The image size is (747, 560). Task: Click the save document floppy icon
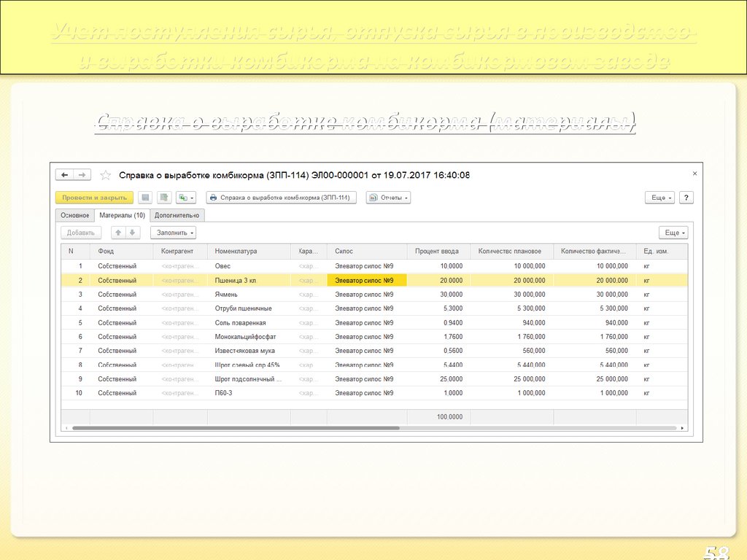145,198
